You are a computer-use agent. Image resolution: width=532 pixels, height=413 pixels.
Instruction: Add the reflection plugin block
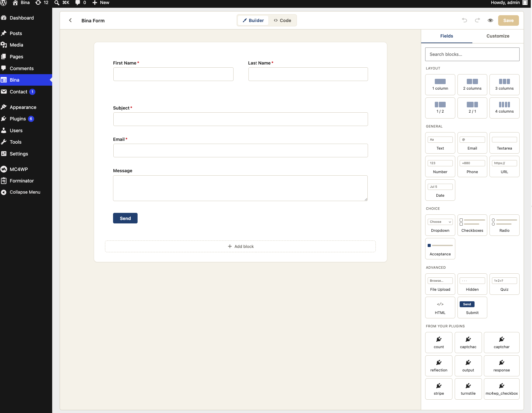point(439,366)
